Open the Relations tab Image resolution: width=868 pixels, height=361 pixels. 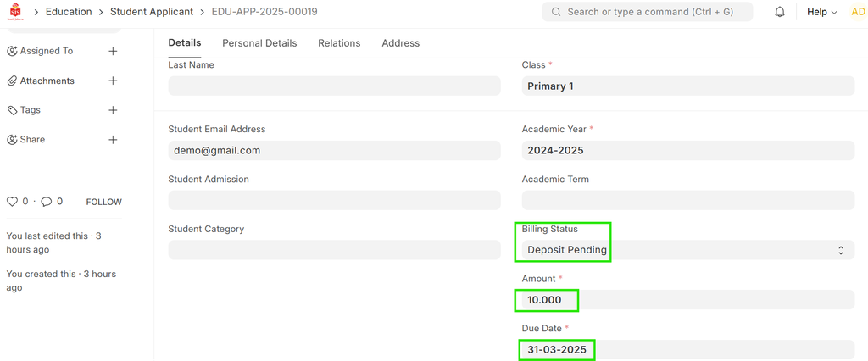coord(339,43)
